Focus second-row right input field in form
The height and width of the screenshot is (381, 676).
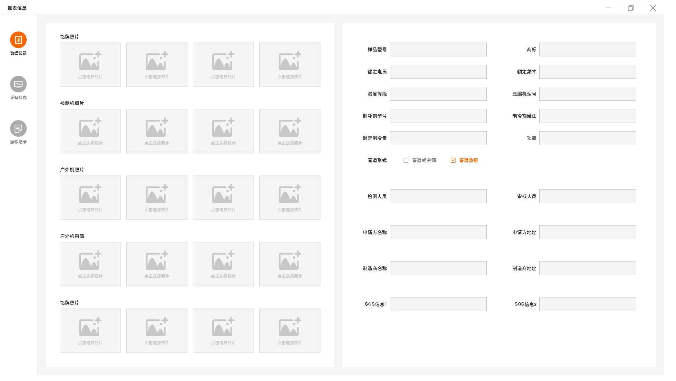(x=587, y=72)
